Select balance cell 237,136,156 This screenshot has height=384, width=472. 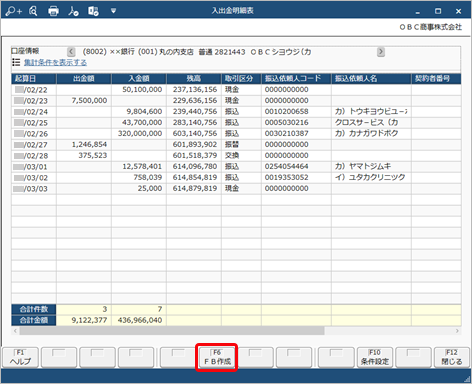pyautogui.click(x=195, y=89)
